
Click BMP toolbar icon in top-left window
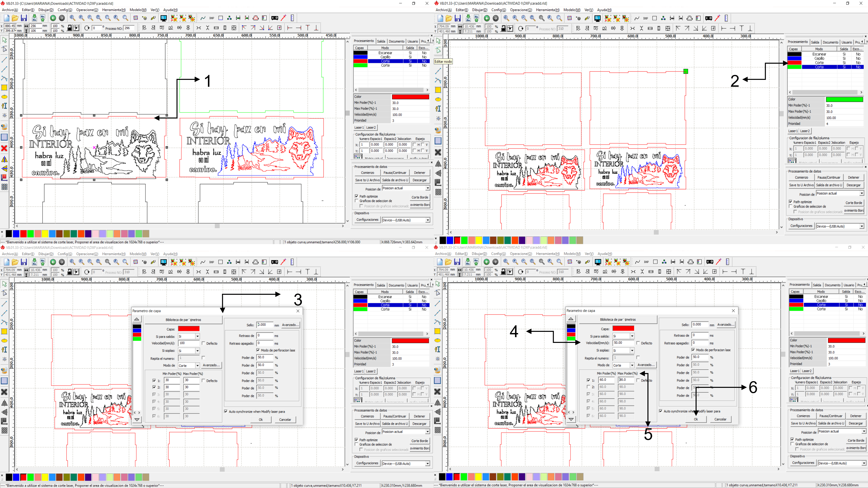click(x=212, y=18)
